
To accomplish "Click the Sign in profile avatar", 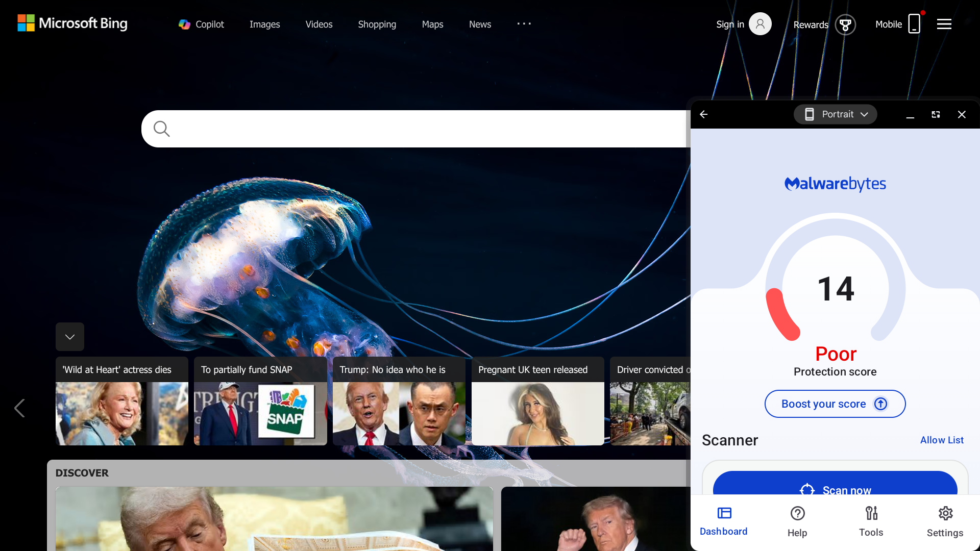I will pos(760,24).
